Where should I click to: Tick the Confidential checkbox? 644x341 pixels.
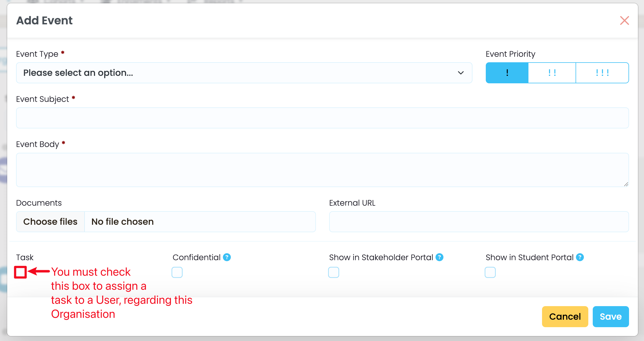[x=177, y=272]
